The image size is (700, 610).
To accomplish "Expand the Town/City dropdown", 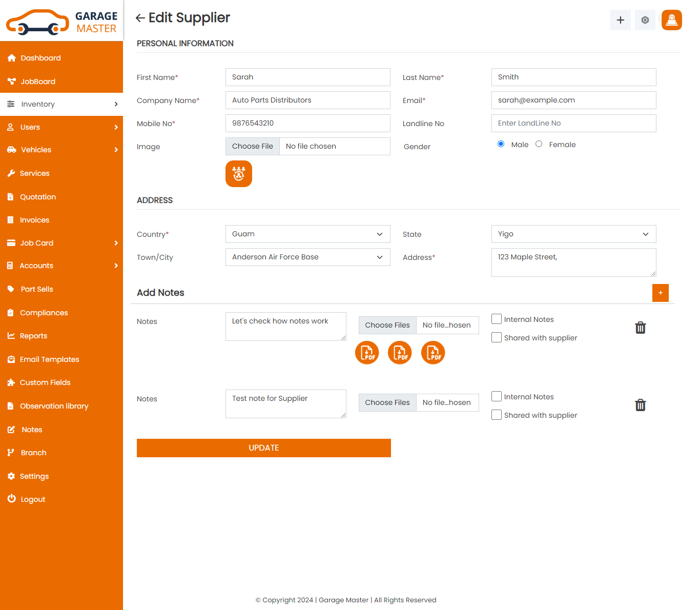I will 307,257.
